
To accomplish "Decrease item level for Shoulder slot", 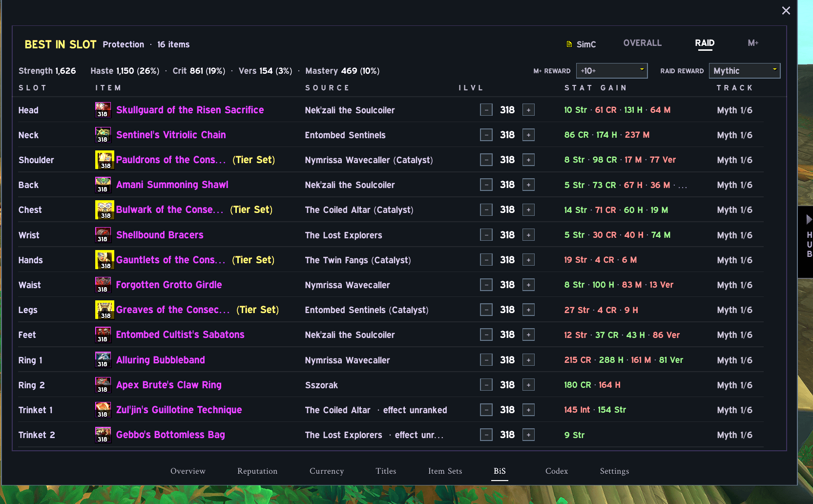I will point(486,160).
